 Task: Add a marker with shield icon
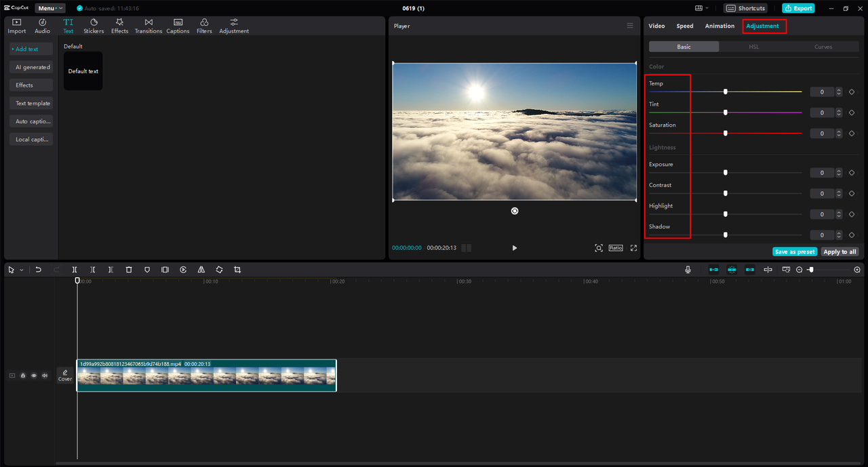(x=147, y=270)
